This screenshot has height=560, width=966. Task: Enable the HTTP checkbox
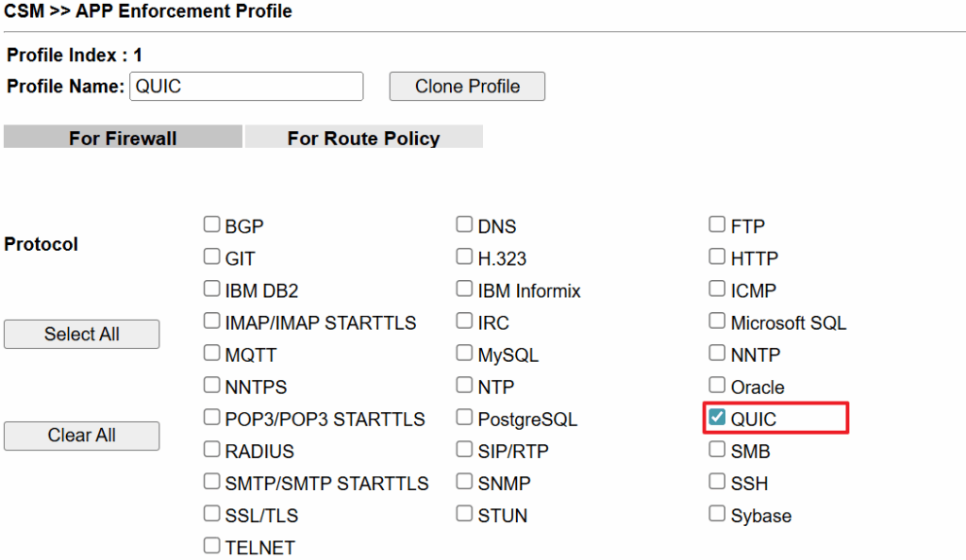[717, 257]
